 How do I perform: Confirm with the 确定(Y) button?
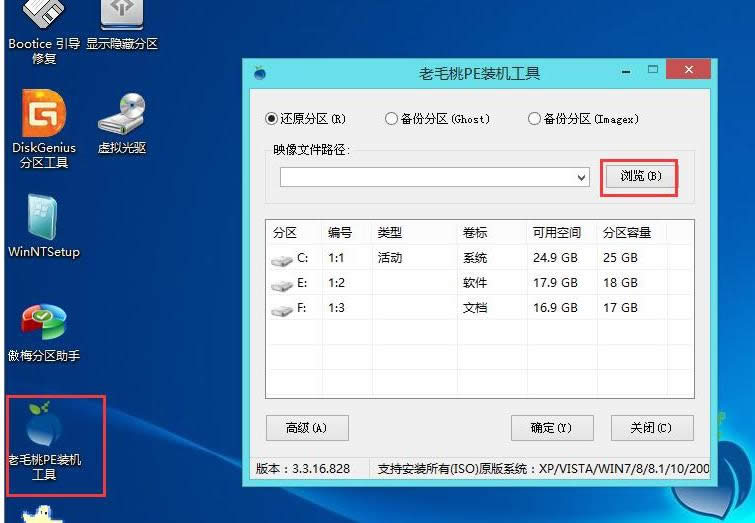tap(551, 428)
